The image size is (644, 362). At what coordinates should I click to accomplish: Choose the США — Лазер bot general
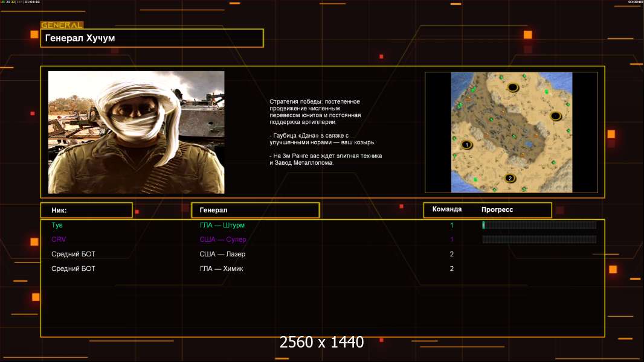[222, 254]
